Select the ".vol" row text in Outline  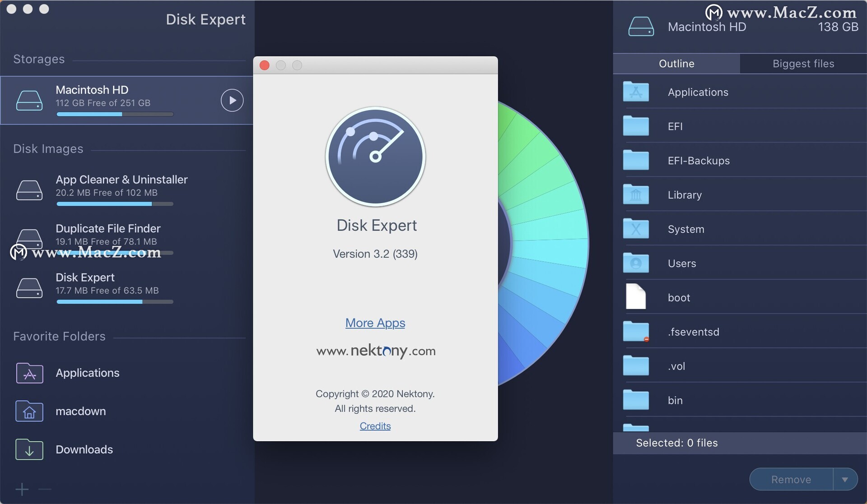(676, 366)
